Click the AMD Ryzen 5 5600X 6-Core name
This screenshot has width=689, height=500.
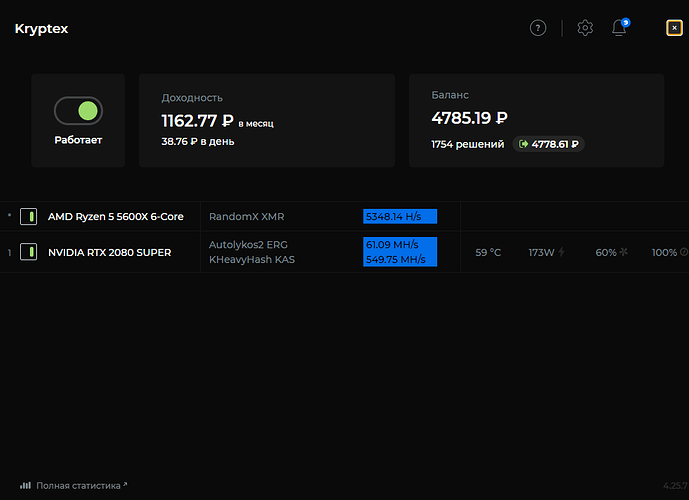pos(116,217)
